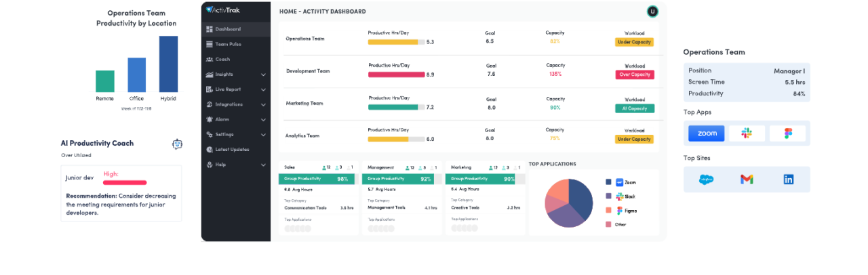Open the Dashboard menu item

(236, 29)
